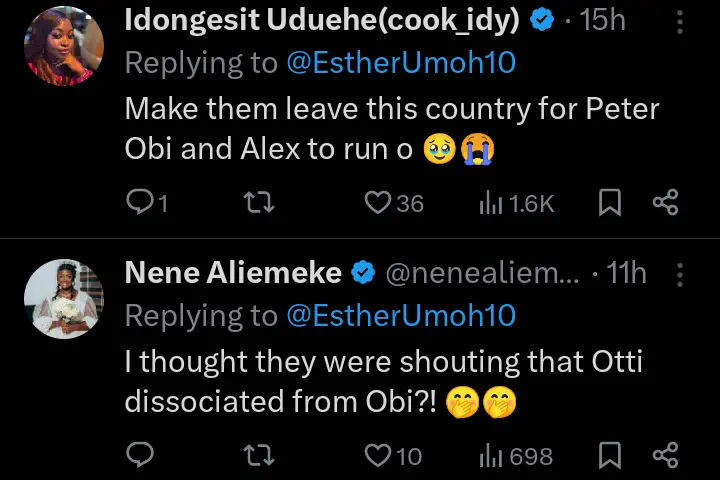This screenshot has width=720, height=480.
Task: Share Idongesit Uduehe's tweet
Action: [666, 203]
